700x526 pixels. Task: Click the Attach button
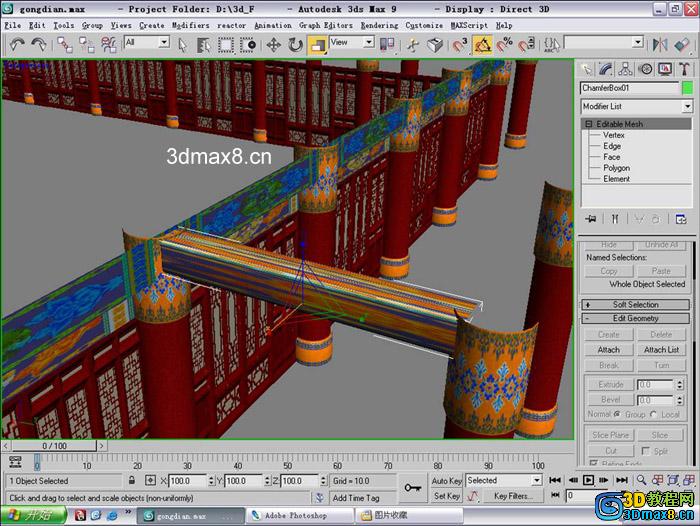coord(608,350)
